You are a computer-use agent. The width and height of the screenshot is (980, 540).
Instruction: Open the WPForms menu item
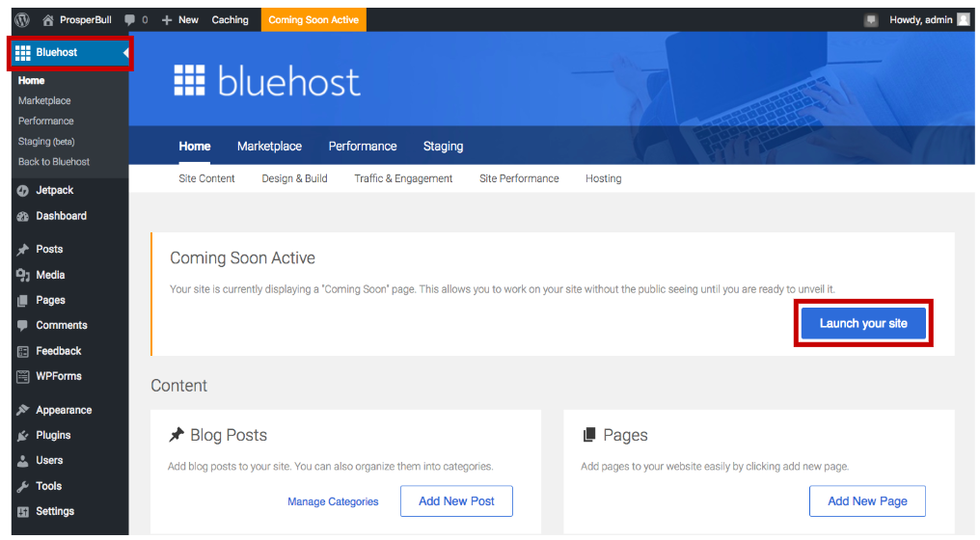[59, 376]
